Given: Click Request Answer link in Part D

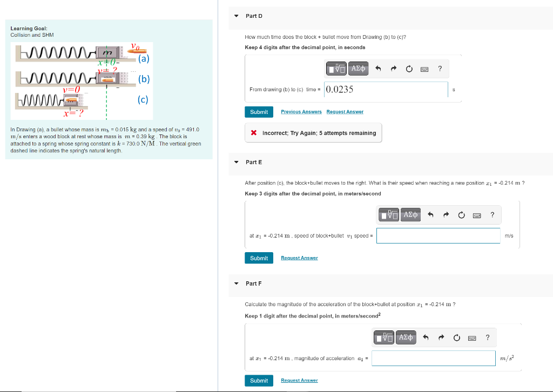Looking at the screenshot, I should click(345, 112).
